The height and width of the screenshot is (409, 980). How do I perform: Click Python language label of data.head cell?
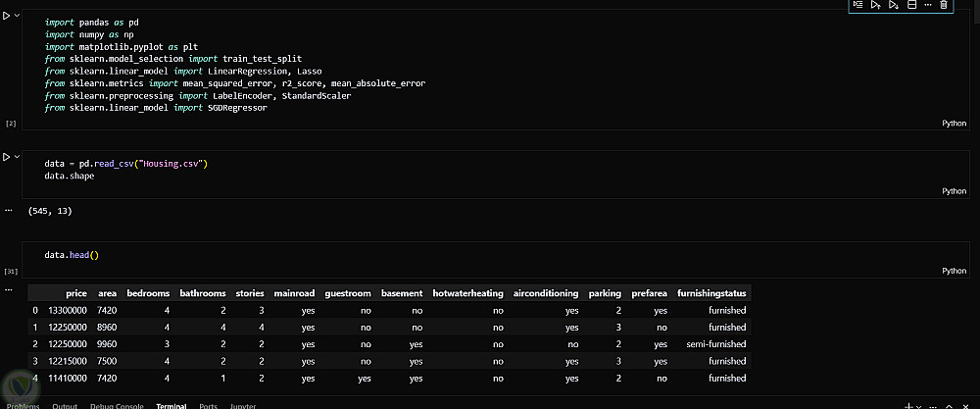tap(954, 271)
